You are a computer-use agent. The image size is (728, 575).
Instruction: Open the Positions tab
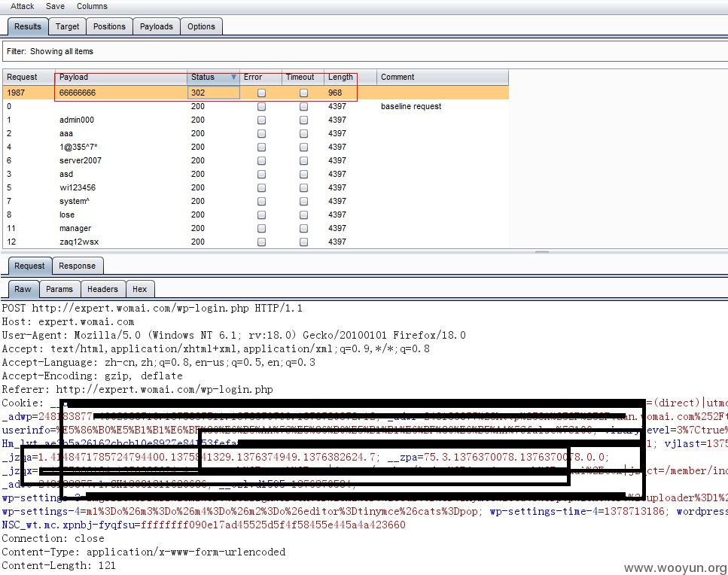coord(109,26)
